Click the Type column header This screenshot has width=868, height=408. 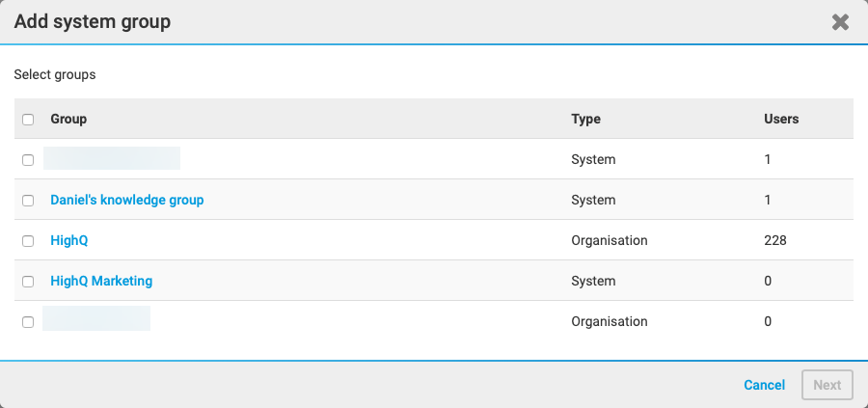(585, 119)
